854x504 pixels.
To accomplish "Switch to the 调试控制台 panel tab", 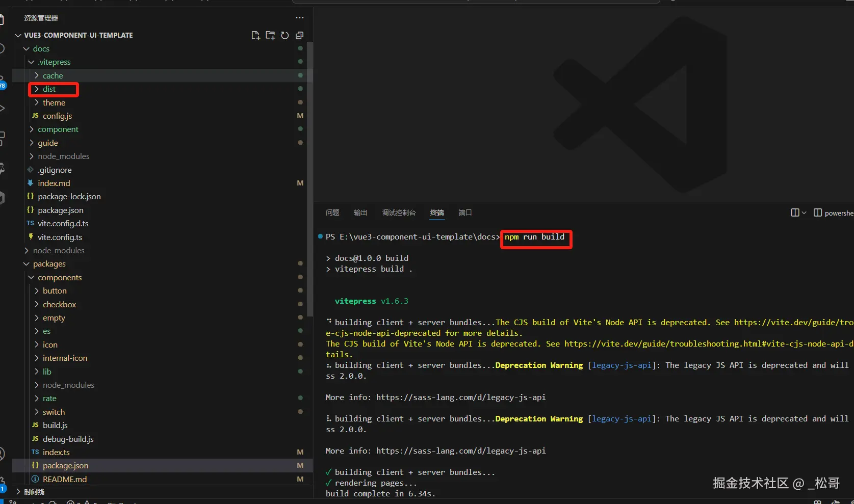I will 399,213.
